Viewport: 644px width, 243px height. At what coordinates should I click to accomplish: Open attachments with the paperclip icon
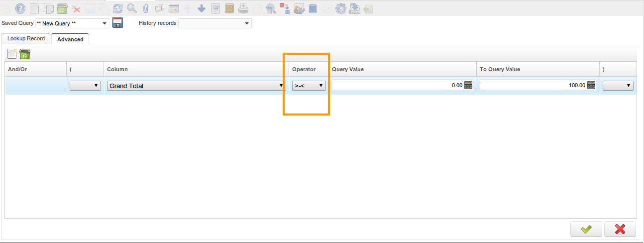tap(146, 8)
